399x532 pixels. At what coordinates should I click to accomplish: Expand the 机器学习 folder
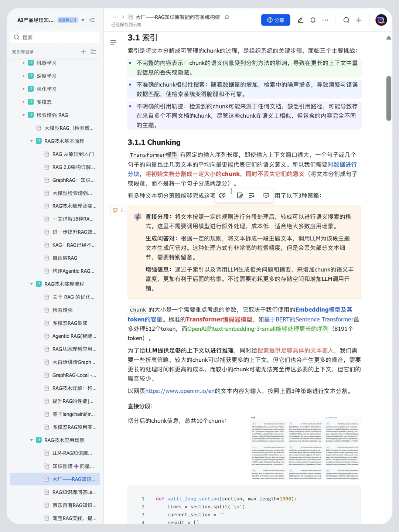pyautogui.click(x=24, y=63)
